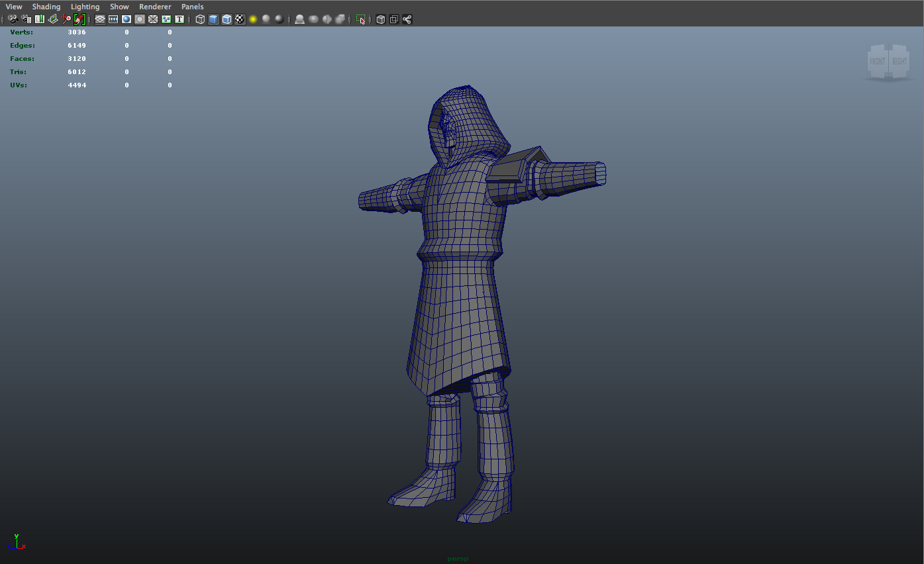Enable X-Ray Joints icon
This screenshot has height=564, width=924.
(407, 19)
